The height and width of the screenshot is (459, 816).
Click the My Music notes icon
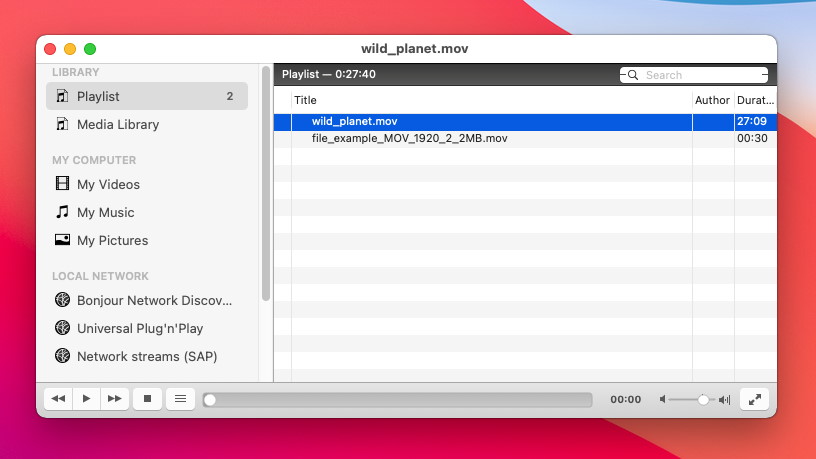pyautogui.click(x=62, y=212)
